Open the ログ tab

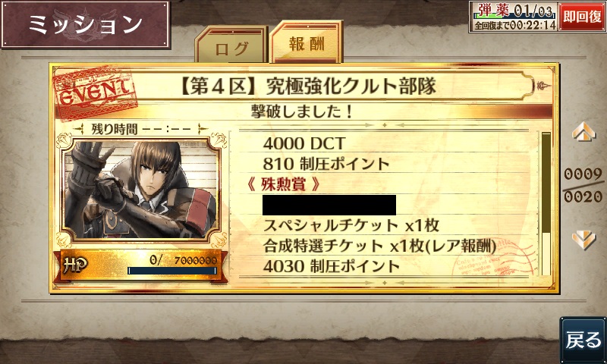(231, 45)
